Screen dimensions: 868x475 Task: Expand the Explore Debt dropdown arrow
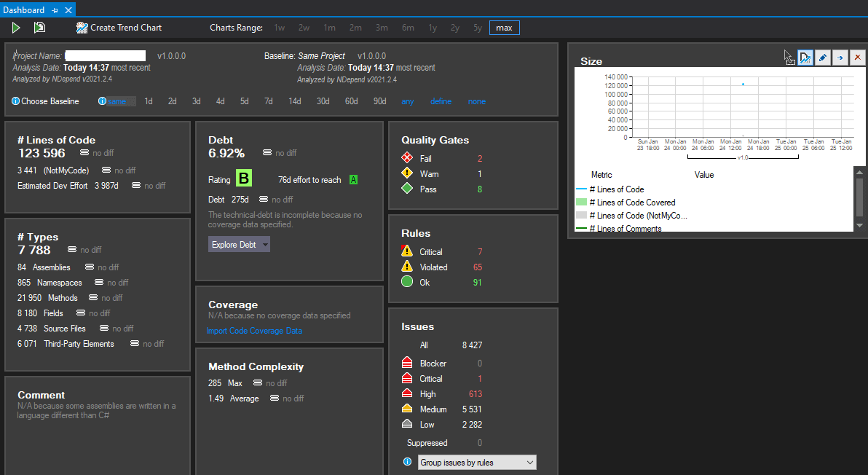pyautogui.click(x=265, y=245)
